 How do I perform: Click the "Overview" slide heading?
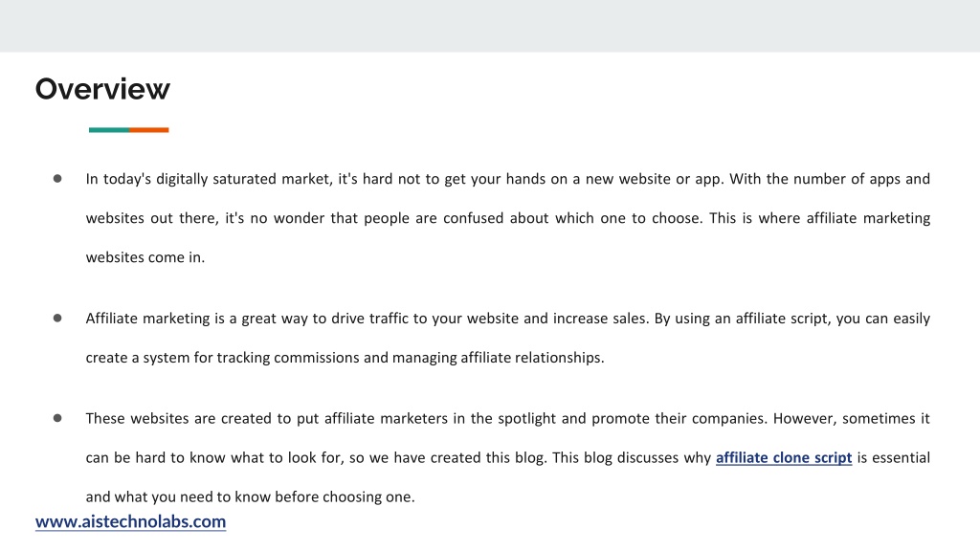pos(102,89)
